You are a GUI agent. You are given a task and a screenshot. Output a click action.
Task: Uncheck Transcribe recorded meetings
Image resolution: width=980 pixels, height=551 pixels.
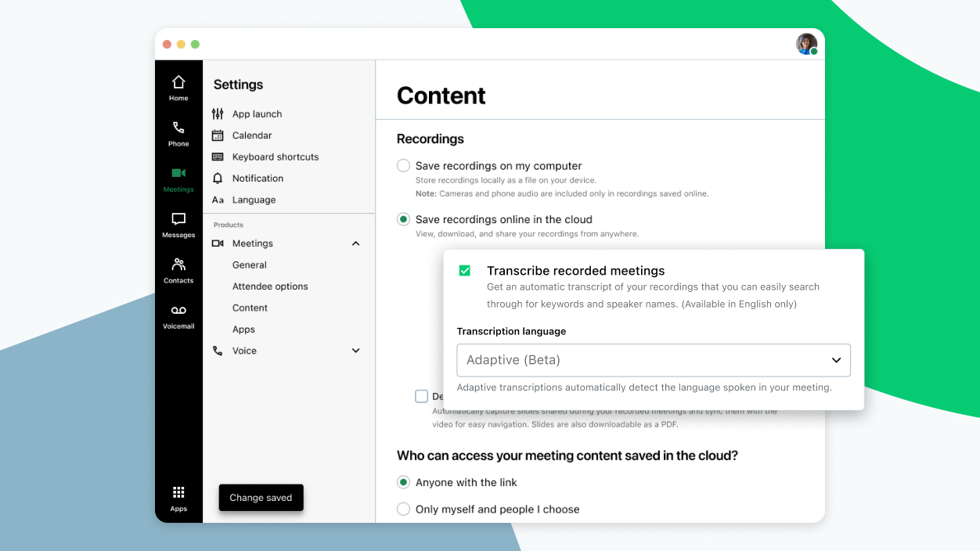tap(464, 269)
